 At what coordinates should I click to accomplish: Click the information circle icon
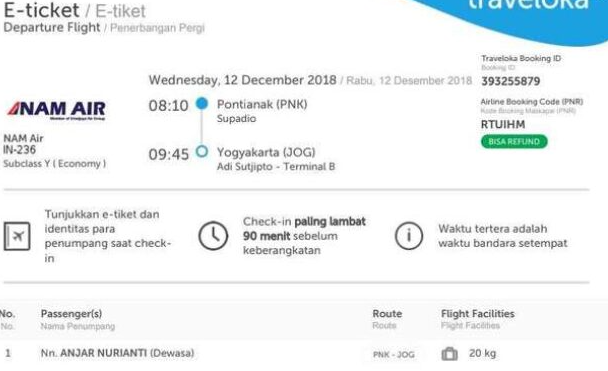[x=408, y=236]
